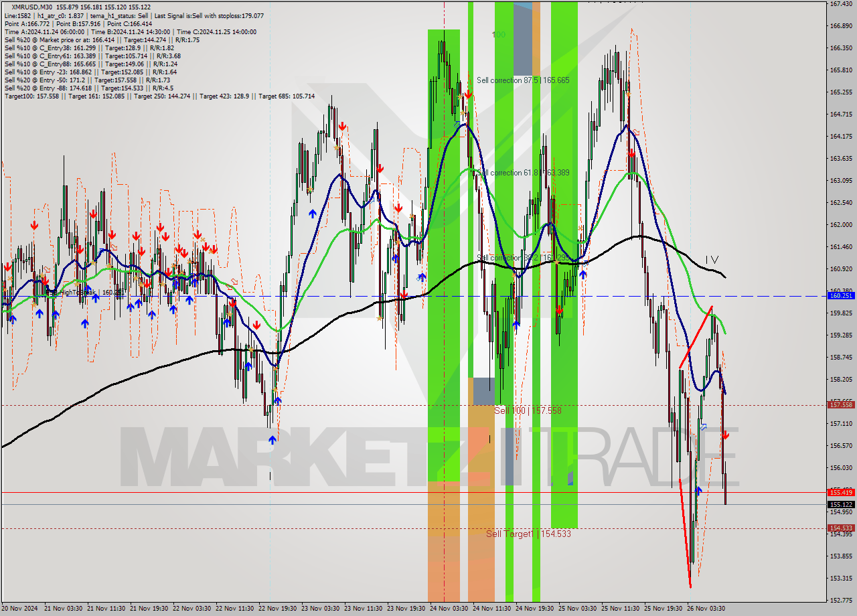Click the 153.855 price axis label
The height and width of the screenshot is (616, 857).
point(841,556)
